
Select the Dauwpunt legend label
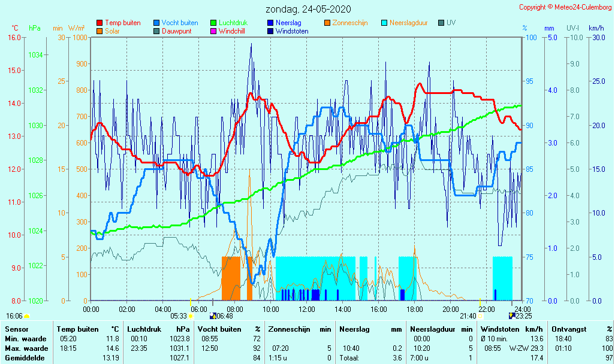pos(177,31)
